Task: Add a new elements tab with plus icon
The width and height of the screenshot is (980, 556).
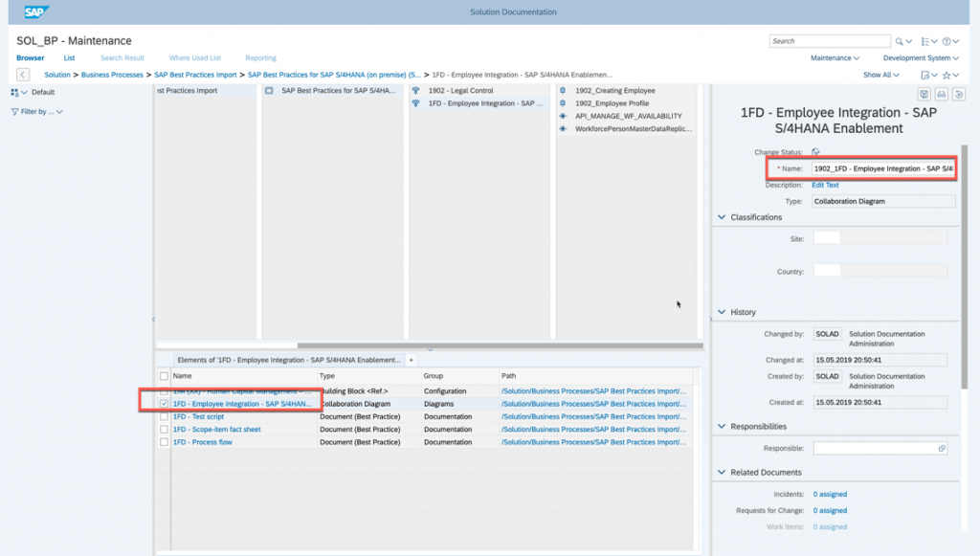Action: coord(412,360)
